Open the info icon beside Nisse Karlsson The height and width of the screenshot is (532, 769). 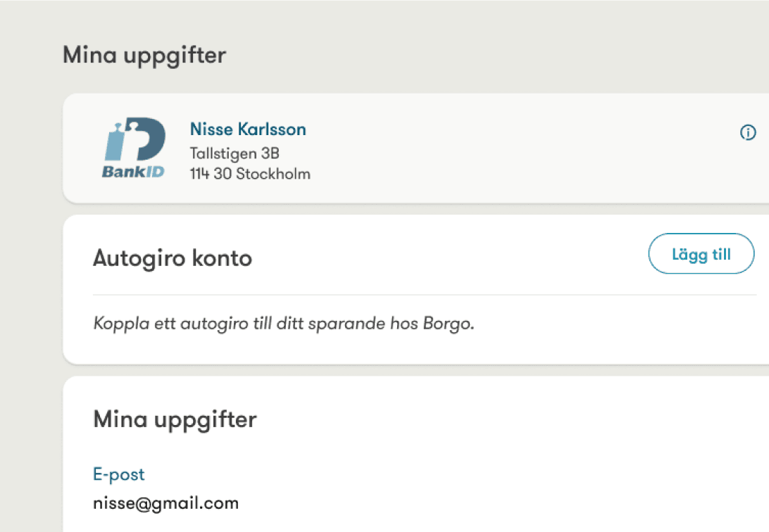coord(748,132)
